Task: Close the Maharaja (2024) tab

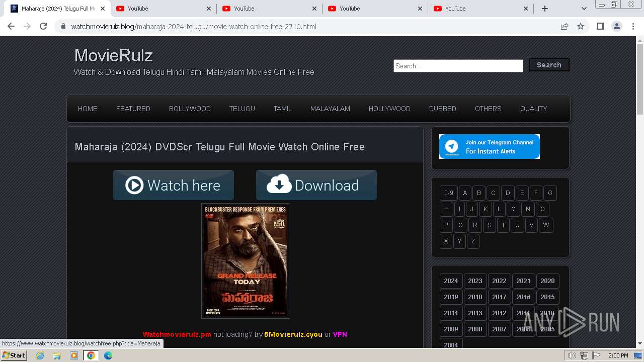Action: tap(103, 9)
